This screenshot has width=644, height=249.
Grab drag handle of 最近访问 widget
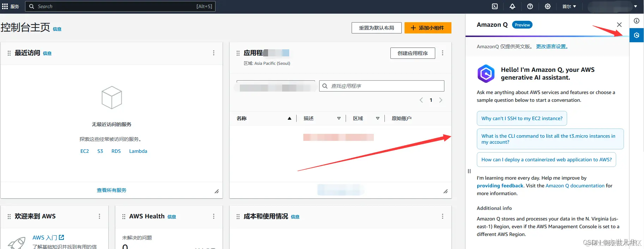[9, 53]
